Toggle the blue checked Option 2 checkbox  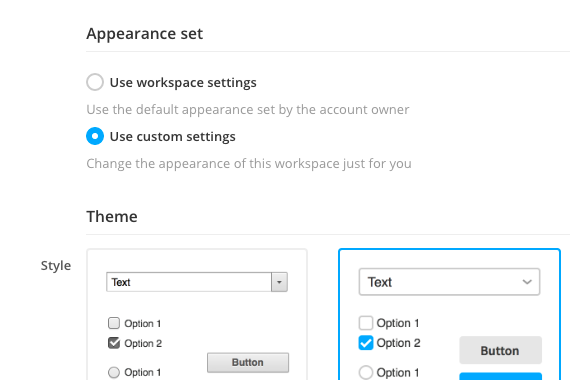click(x=366, y=343)
